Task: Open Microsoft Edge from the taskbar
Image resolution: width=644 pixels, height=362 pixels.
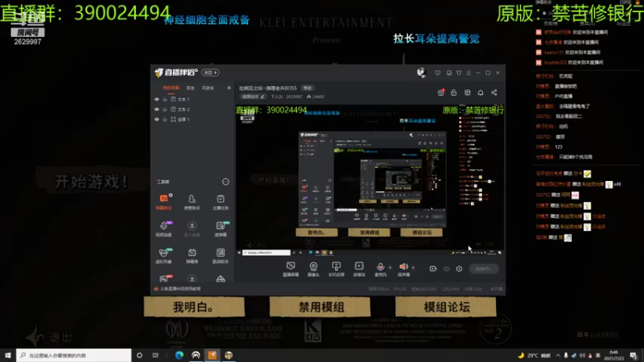Action: 179,355
